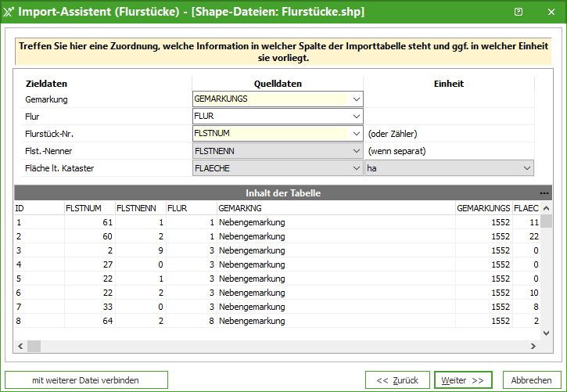
Task: Expand the Flurstück-Nr. source dropdown
Action: point(357,134)
